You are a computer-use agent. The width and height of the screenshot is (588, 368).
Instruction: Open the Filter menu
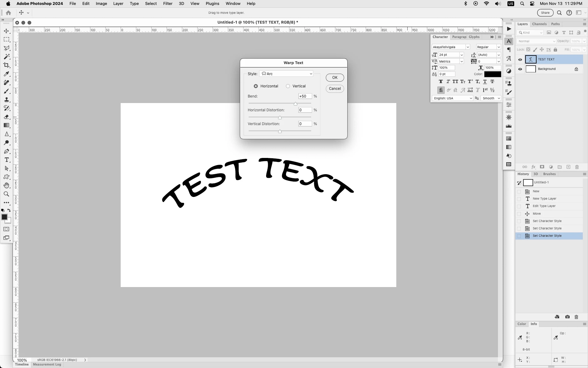click(168, 4)
